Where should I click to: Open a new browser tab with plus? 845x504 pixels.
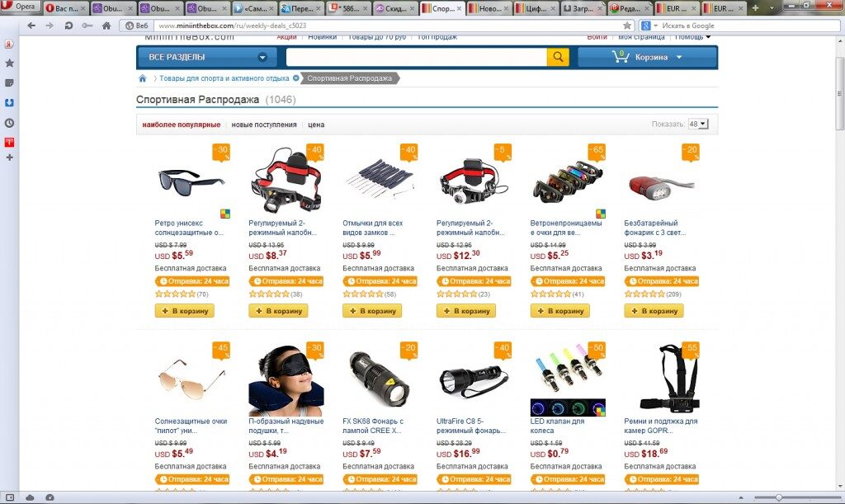[x=755, y=8]
